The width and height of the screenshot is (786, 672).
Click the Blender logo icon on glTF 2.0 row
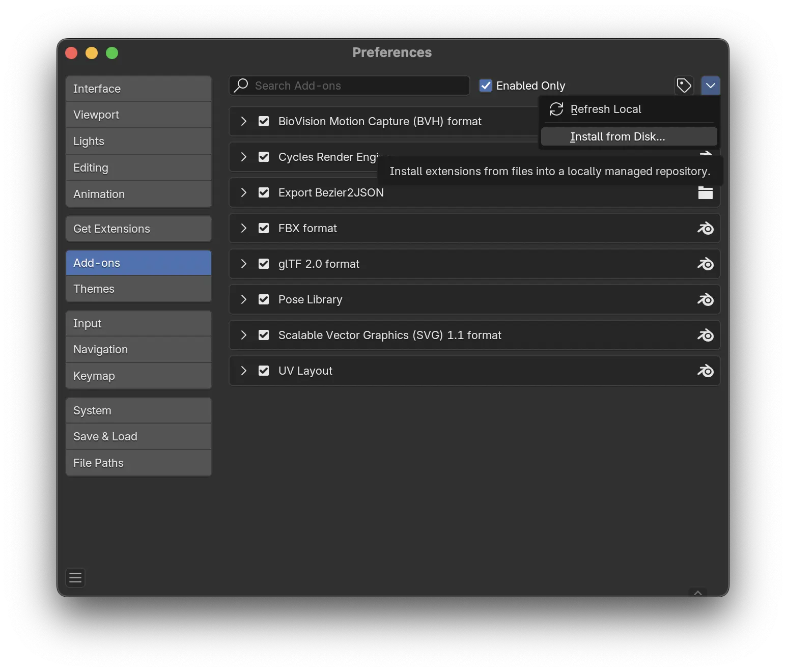coord(705,264)
